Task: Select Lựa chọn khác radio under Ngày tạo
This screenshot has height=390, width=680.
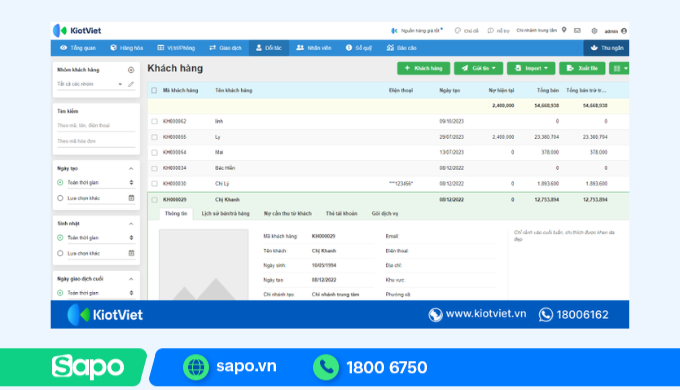Action: [x=60, y=198]
